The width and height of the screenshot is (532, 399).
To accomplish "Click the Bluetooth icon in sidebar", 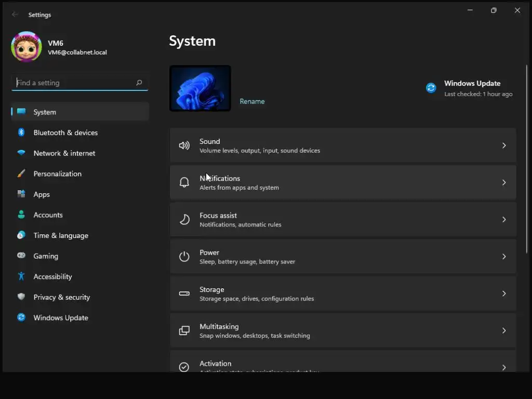I will (21, 132).
